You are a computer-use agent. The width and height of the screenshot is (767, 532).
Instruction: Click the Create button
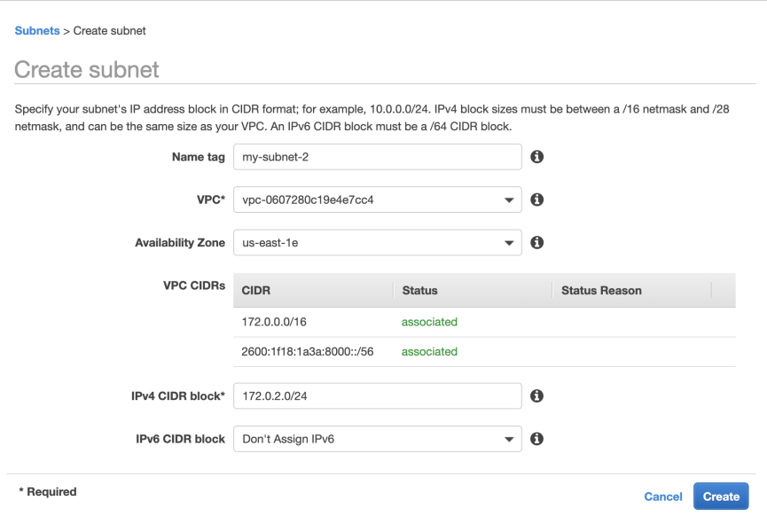(721, 497)
